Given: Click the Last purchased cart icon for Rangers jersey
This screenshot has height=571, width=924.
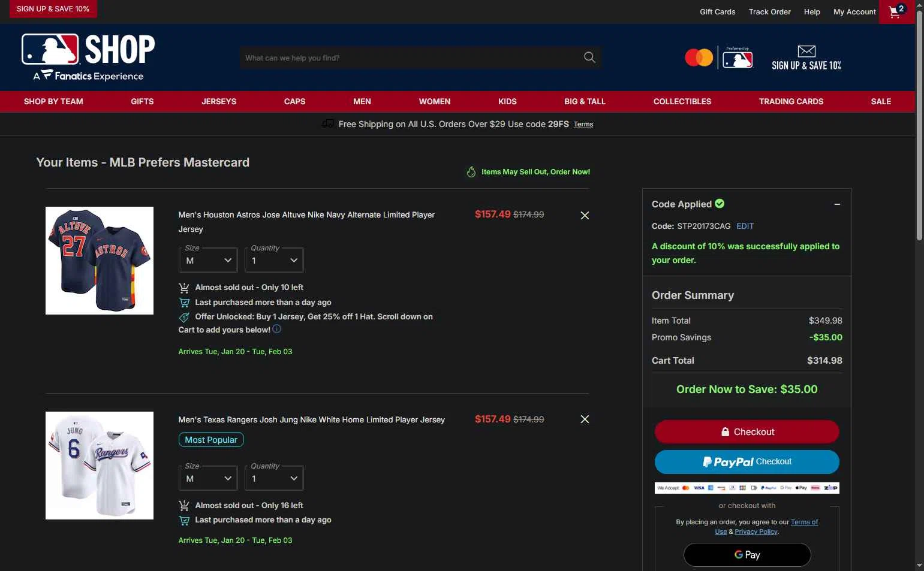Looking at the screenshot, I should (x=184, y=520).
